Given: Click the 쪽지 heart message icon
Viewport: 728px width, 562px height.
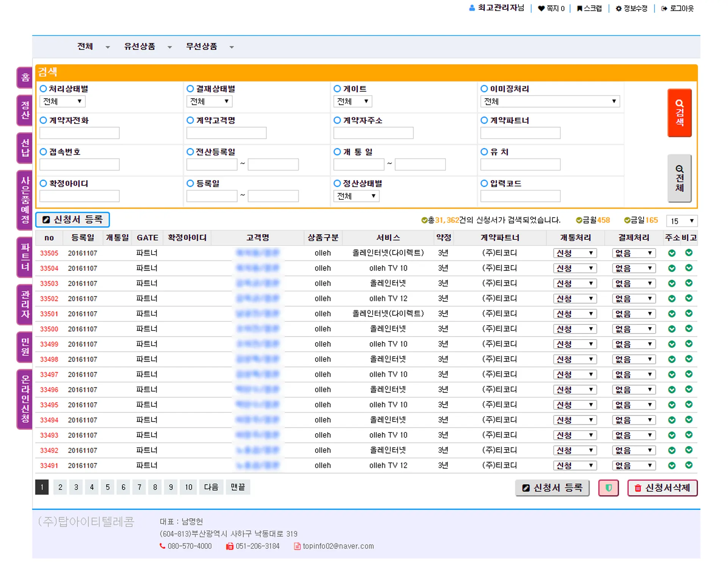Looking at the screenshot, I should pyautogui.click(x=541, y=8).
